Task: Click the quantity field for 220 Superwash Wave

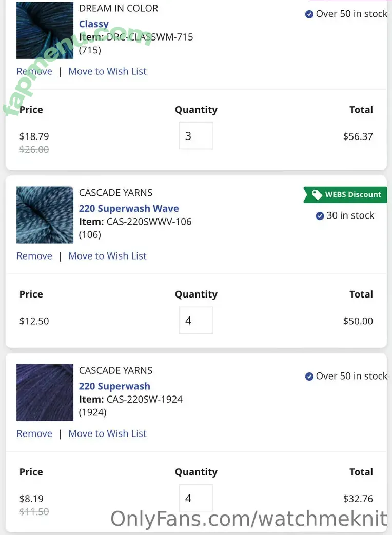Action: tap(196, 321)
